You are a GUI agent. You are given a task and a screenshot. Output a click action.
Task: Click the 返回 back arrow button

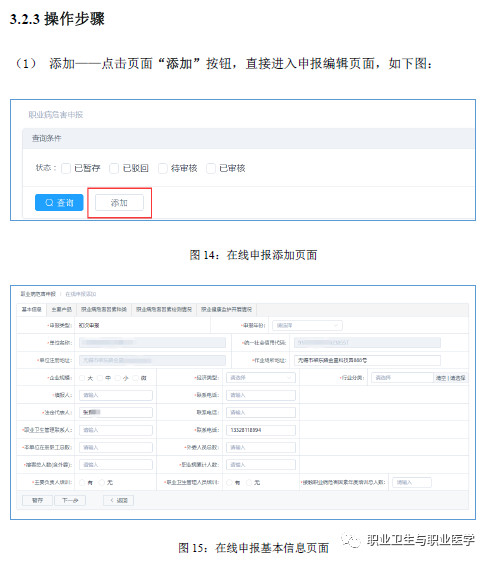click(119, 500)
